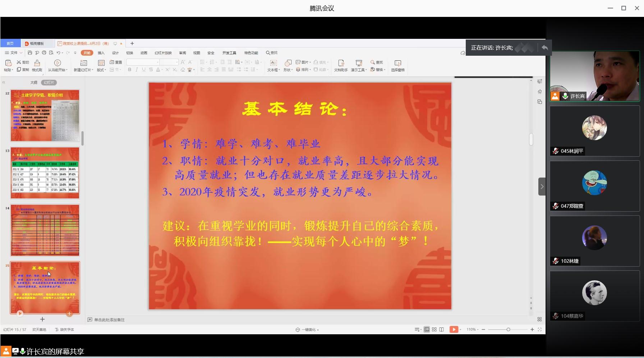Click the Print icon in quick toolbar

[x=44, y=53]
